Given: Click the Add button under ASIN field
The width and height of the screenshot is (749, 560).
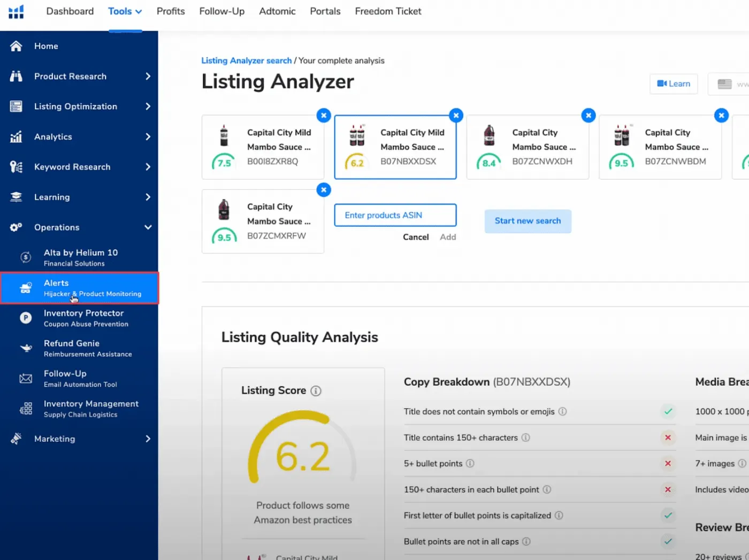Looking at the screenshot, I should [448, 237].
